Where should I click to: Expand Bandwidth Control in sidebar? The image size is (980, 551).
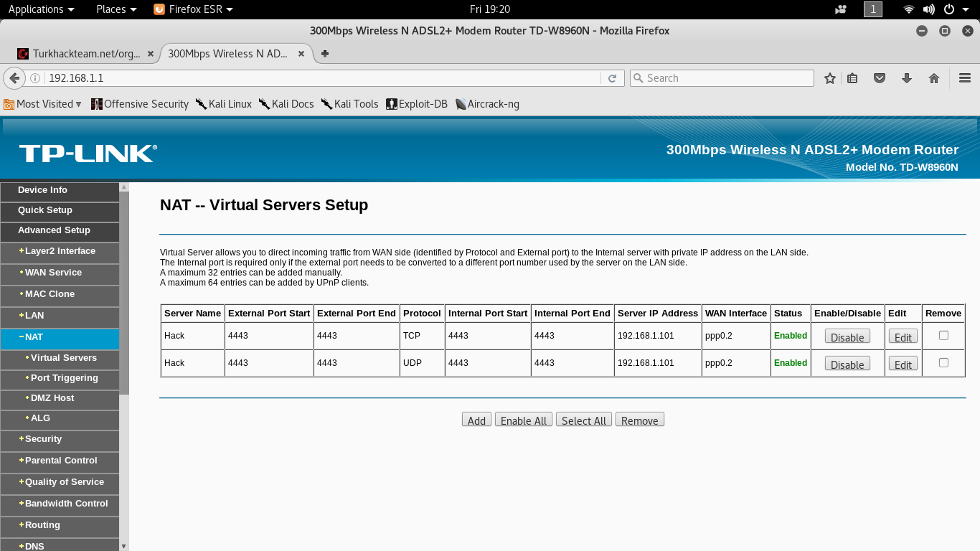(60, 504)
